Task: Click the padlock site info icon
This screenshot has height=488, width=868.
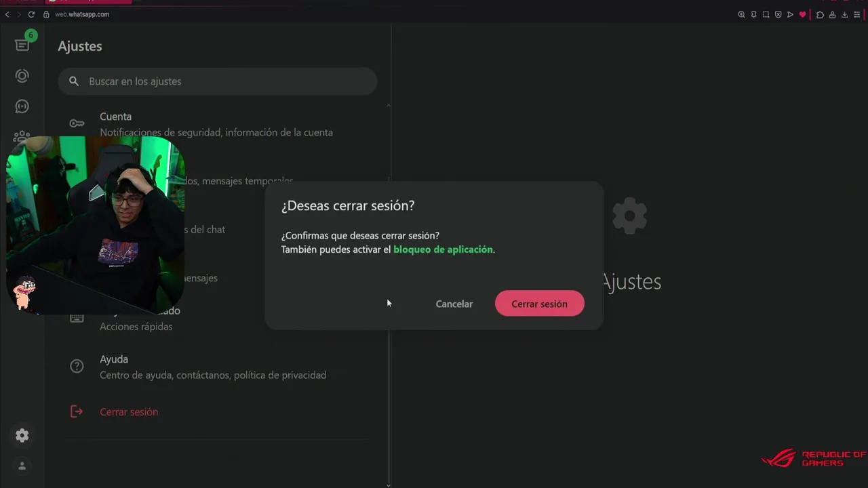Action: pyautogui.click(x=46, y=14)
